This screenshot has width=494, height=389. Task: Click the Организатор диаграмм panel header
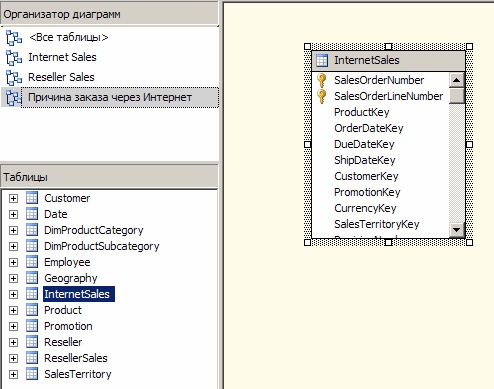click(x=109, y=14)
